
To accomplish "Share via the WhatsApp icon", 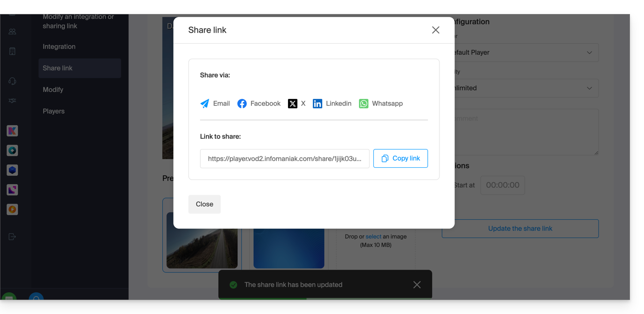I will click(x=364, y=104).
